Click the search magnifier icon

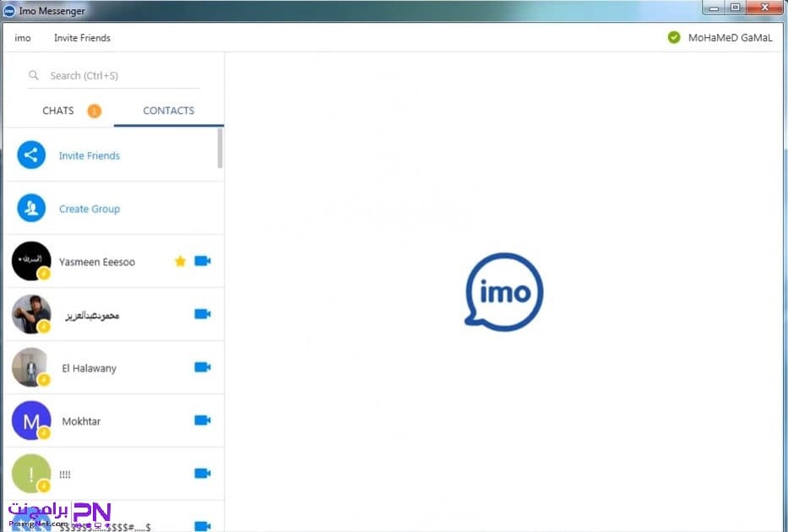pos(34,75)
